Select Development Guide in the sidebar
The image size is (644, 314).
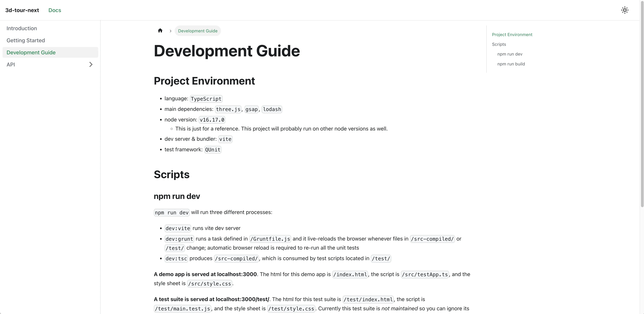(31, 53)
